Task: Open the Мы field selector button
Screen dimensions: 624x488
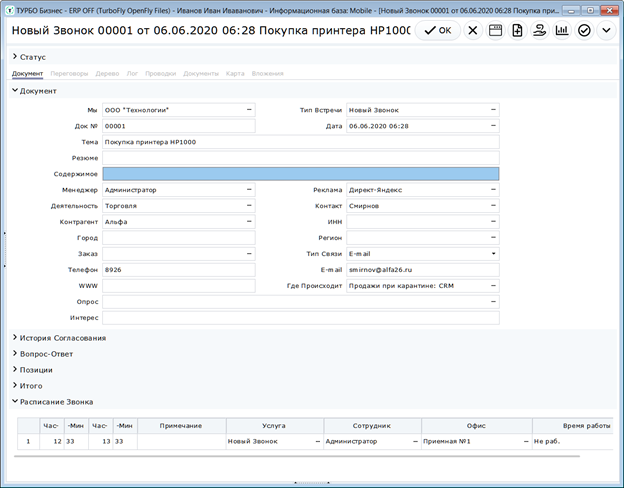Action: pyautogui.click(x=249, y=110)
